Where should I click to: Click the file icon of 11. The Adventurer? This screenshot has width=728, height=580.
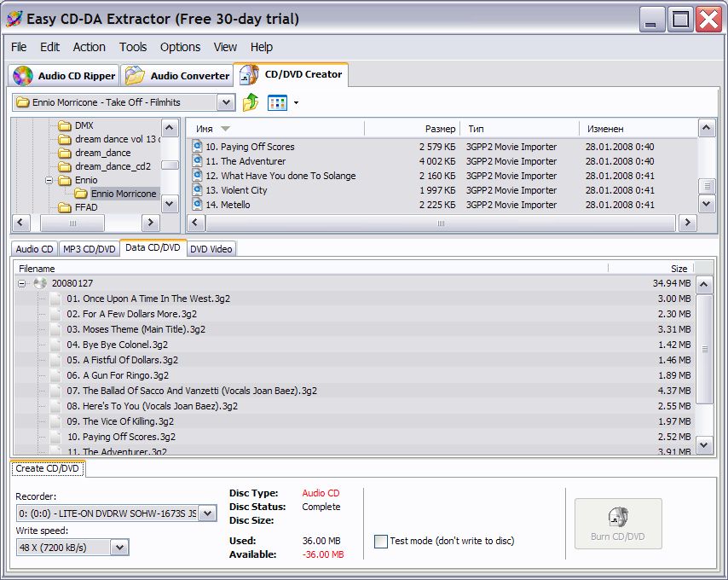point(197,161)
